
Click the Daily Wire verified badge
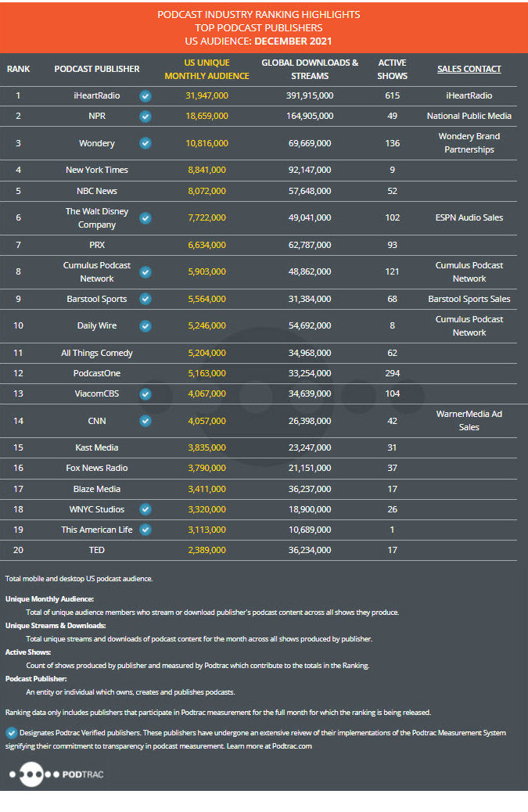click(145, 325)
